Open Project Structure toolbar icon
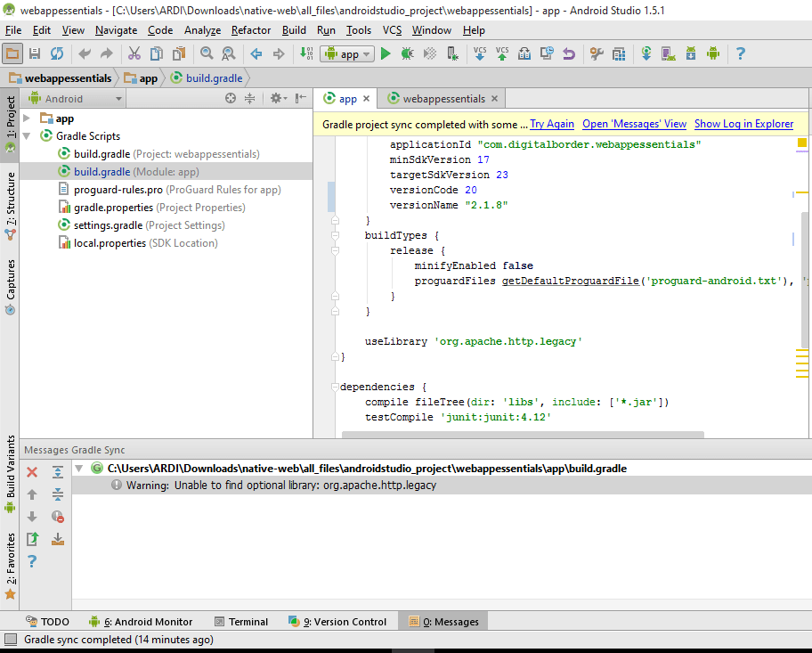 click(619, 53)
